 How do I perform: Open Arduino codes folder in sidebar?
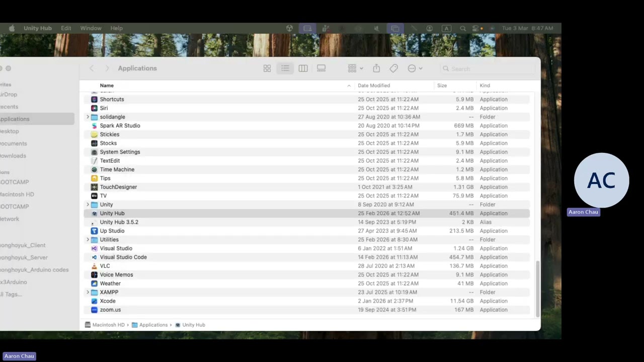point(34,269)
